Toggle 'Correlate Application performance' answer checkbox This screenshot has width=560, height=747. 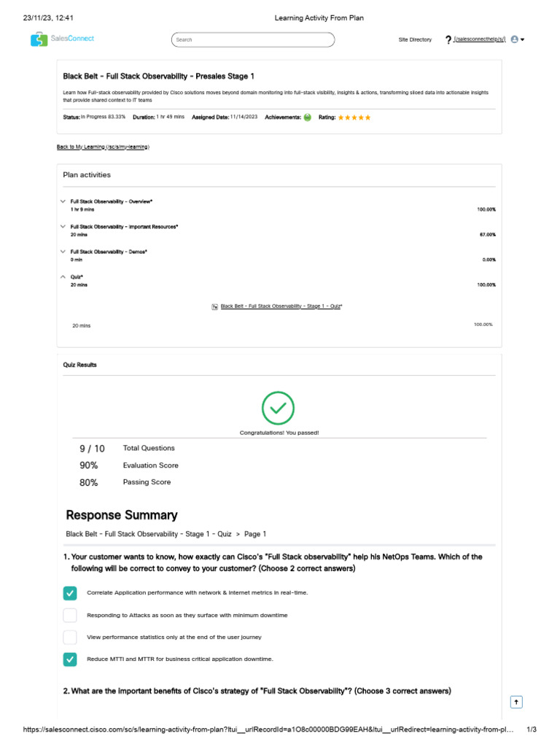[70, 593]
